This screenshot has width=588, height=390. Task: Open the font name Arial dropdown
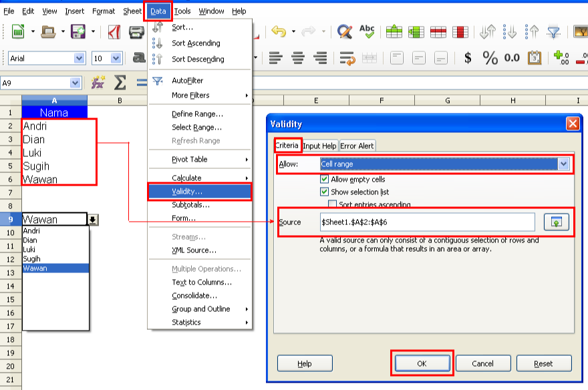tap(79, 59)
